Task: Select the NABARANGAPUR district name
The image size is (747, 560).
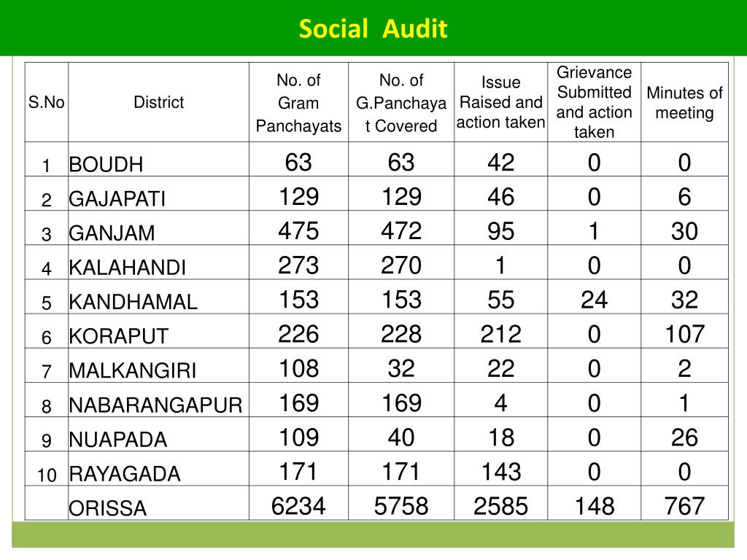Action: [156, 405]
